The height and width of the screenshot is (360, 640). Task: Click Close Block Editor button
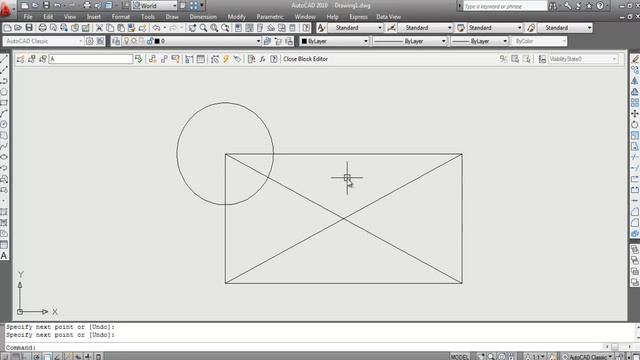click(305, 59)
